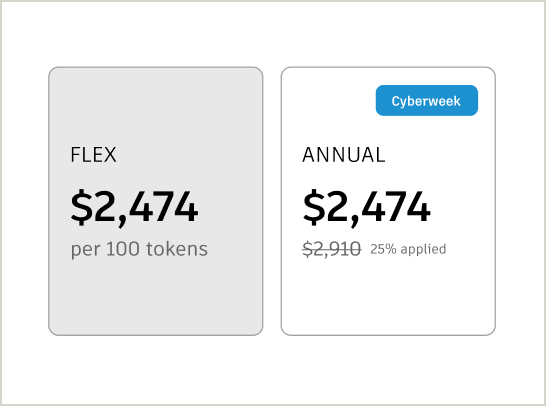Click the dollar sign of Annual price
The width and height of the screenshot is (546, 406).
[313, 208]
